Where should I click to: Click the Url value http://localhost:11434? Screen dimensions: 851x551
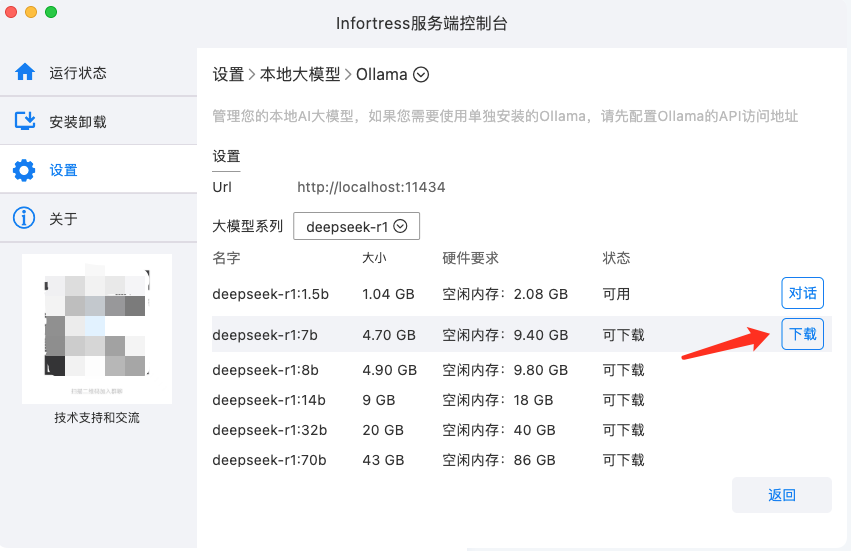(371, 187)
